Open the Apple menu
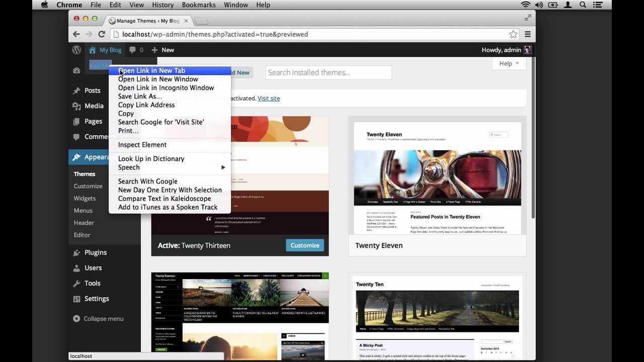 tap(44, 5)
